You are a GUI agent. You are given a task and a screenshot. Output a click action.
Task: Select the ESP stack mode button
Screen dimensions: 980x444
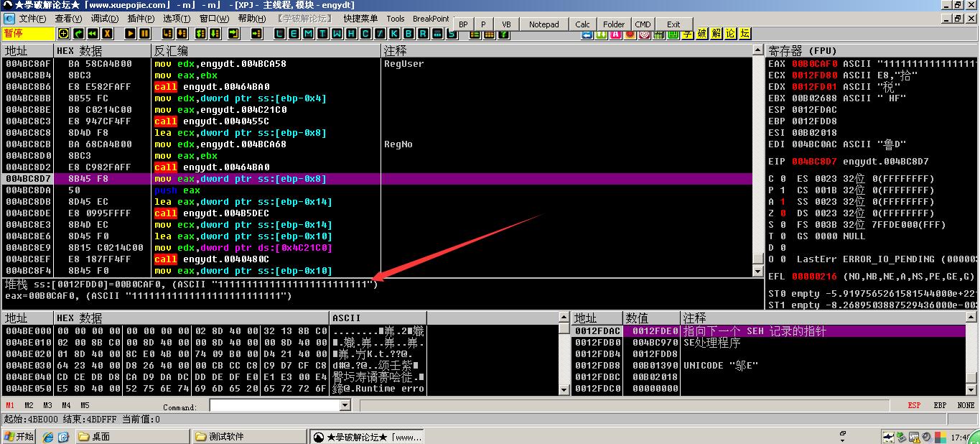[x=914, y=405]
